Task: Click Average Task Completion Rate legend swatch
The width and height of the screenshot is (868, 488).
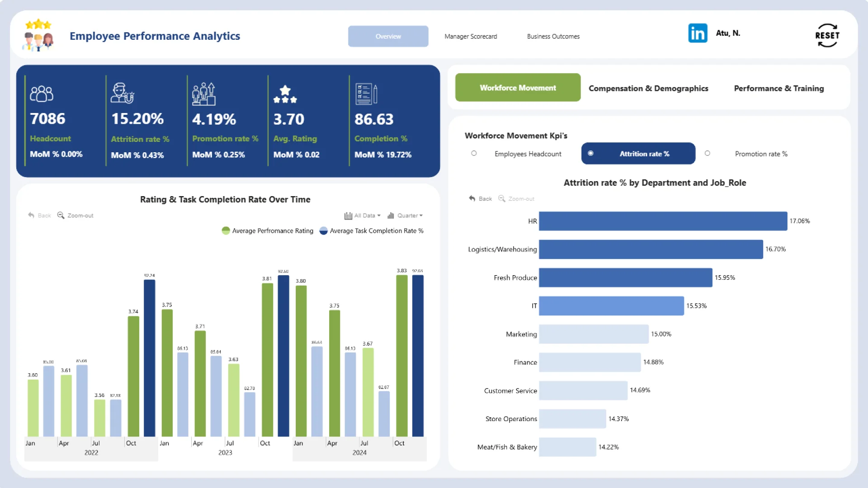Action: tap(323, 231)
